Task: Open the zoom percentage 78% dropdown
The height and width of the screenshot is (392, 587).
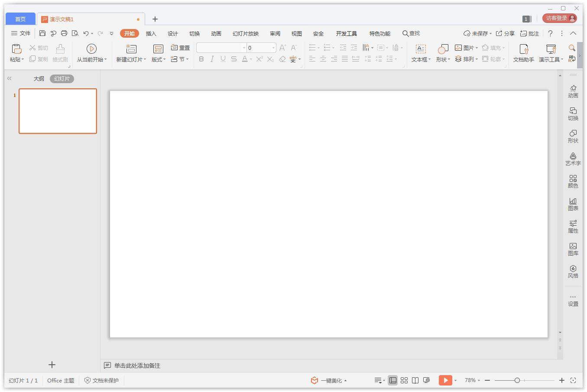Action: [472, 380]
